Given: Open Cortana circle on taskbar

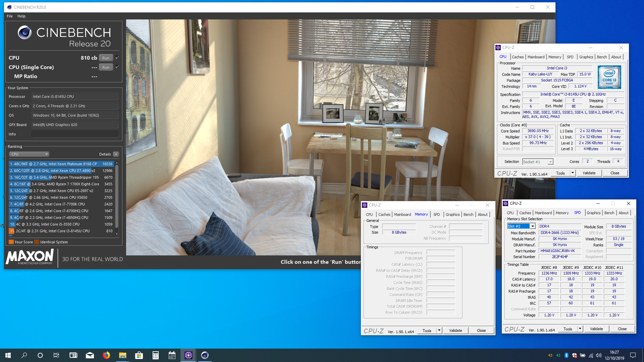Looking at the screenshot, I should (40, 355).
